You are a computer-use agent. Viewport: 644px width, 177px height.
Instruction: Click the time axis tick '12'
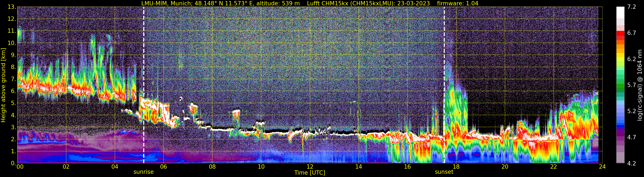(x=310, y=167)
